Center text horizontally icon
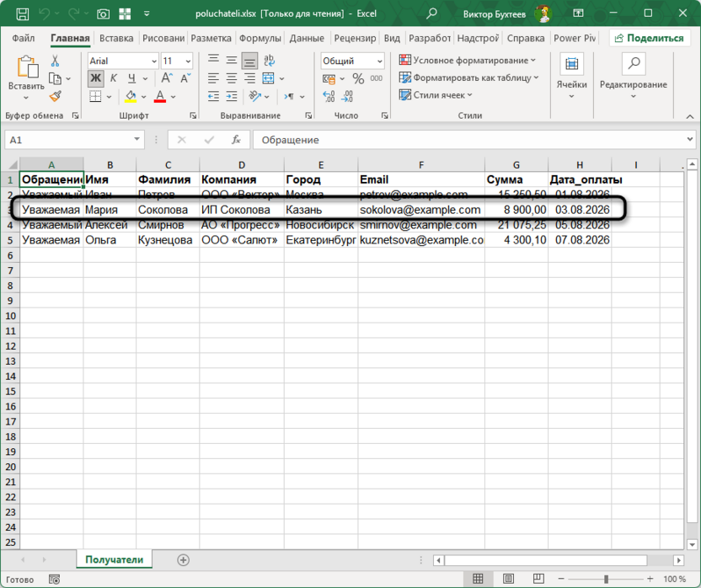This screenshot has width=701, height=588. [232, 78]
